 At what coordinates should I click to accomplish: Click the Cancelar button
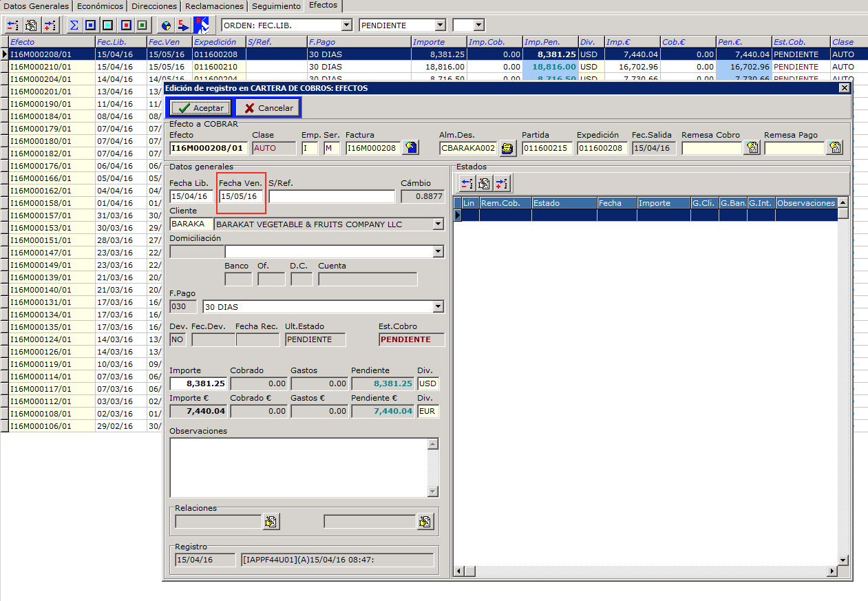pos(268,108)
